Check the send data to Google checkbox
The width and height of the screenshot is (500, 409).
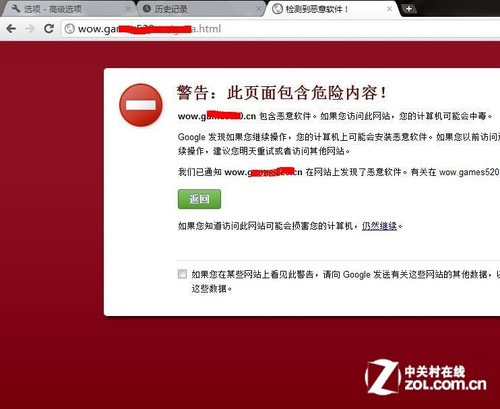click(182, 274)
